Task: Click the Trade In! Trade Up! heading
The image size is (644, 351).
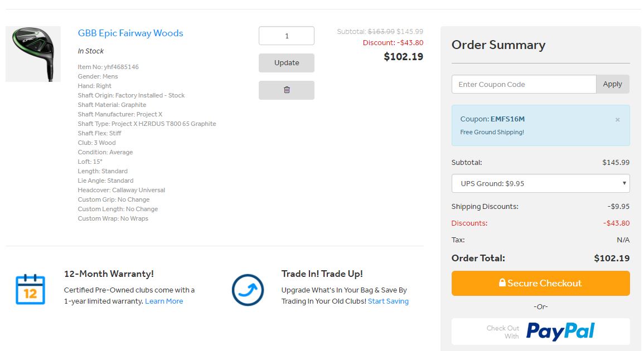Action: (x=322, y=274)
